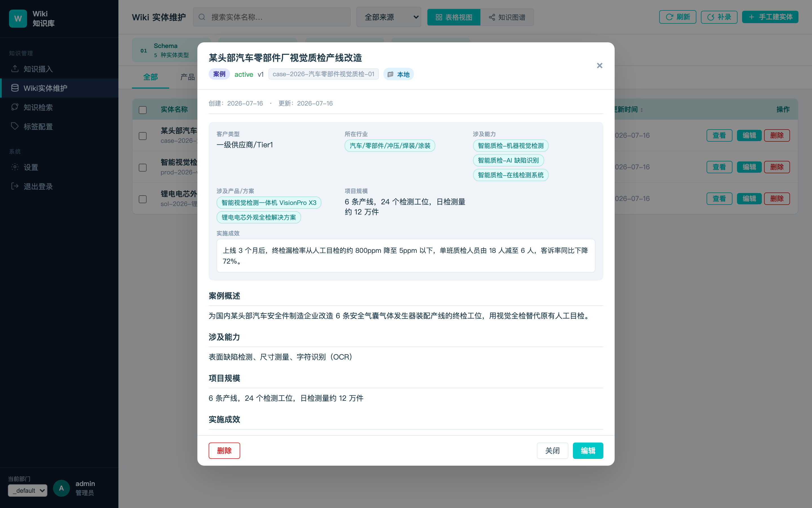812x508 pixels.
Task: Open 设置 in the sidebar
Action: [59, 167]
